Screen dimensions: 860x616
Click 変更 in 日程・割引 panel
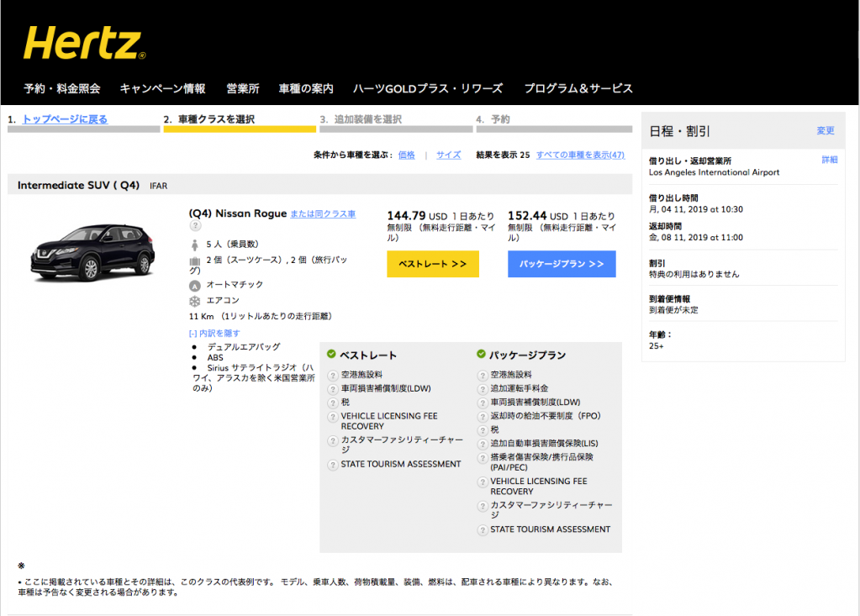825,130
